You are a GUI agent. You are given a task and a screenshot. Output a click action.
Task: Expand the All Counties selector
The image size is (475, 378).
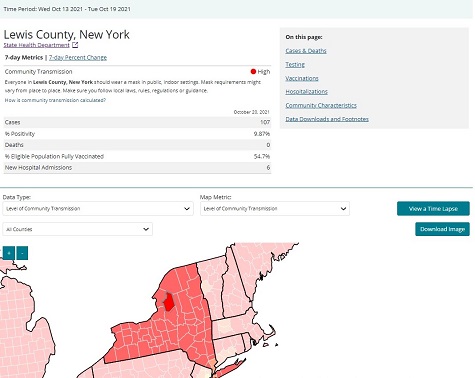78,229
